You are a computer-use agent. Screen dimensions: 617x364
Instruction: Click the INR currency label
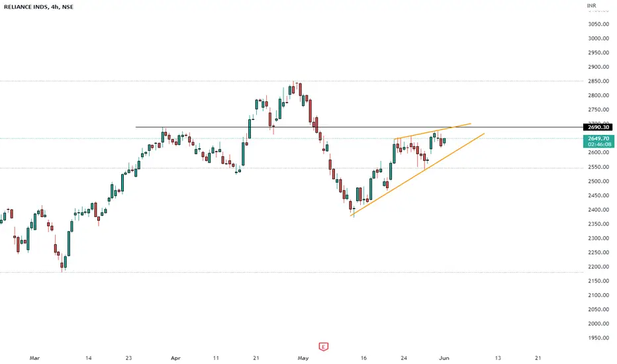[591, 5]
